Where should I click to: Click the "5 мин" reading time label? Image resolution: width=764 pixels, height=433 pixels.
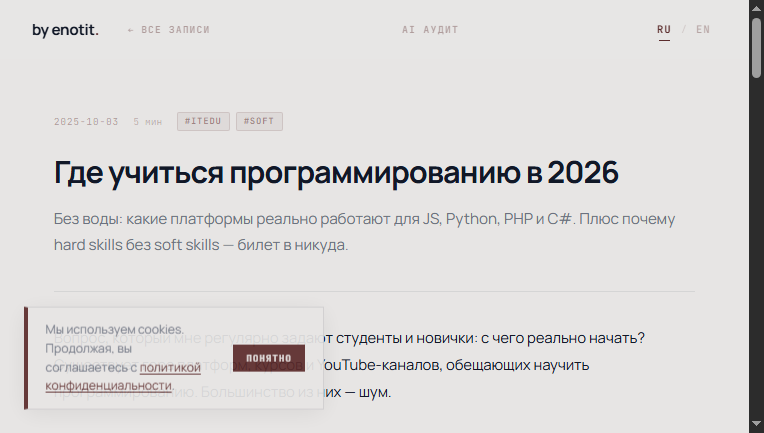pyautogui.click(x=147, y=122)
